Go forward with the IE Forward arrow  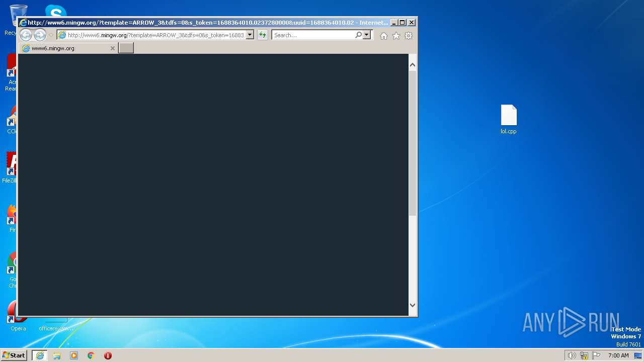(x=40, y=35)
